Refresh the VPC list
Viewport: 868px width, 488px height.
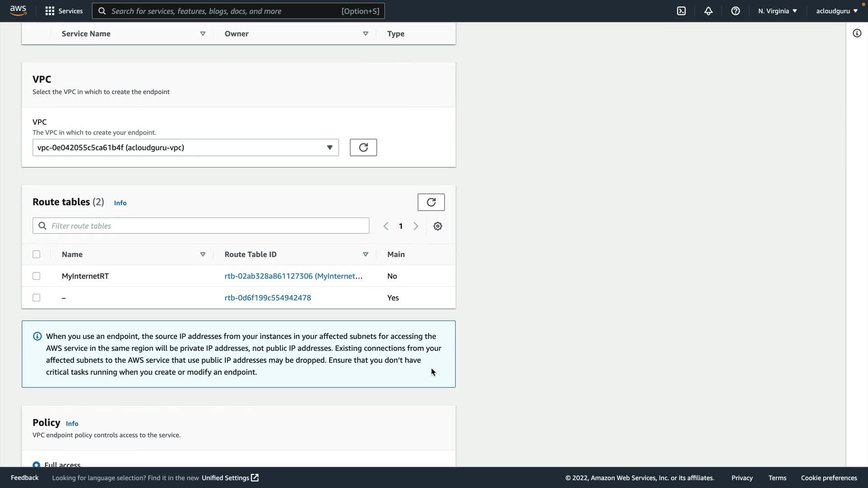[x=363, y=148]
